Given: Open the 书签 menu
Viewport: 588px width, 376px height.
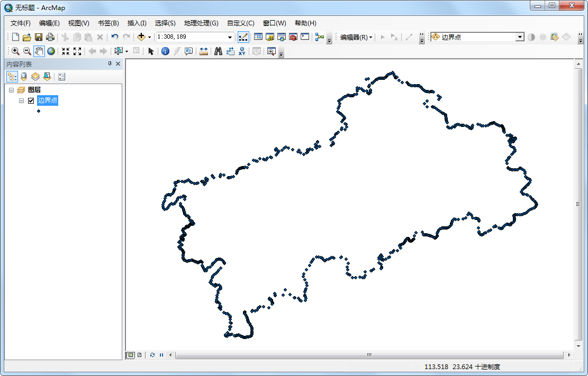Looking at the screenshot, I should pyautogui.click(x=108, y=23).
